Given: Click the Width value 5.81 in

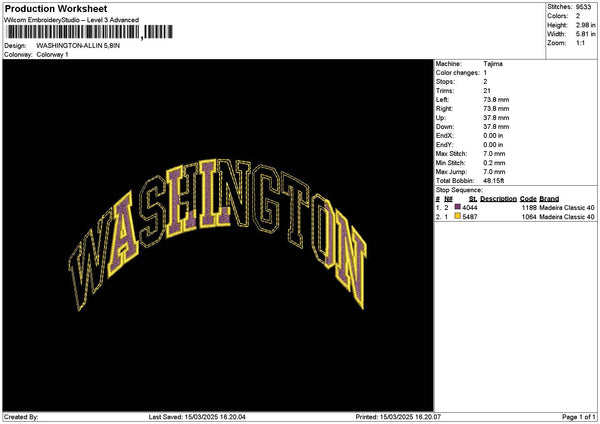Looking at the screenshot, I should tap(585, 34).
